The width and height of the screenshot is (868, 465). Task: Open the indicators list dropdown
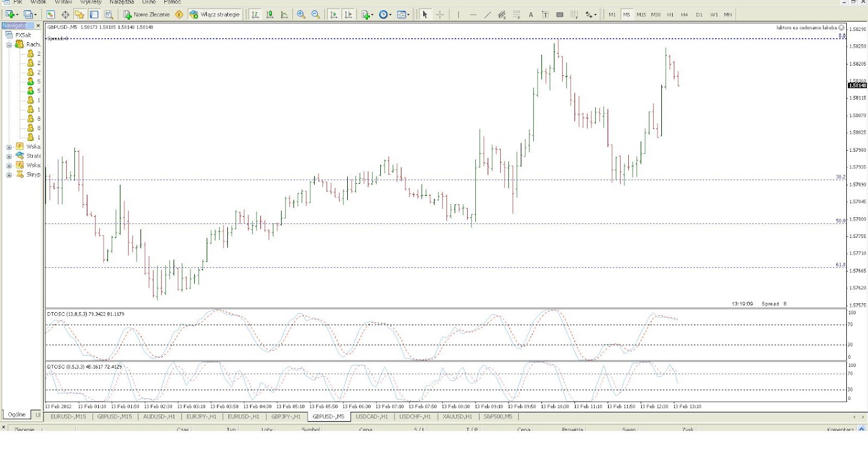(367, 15)
